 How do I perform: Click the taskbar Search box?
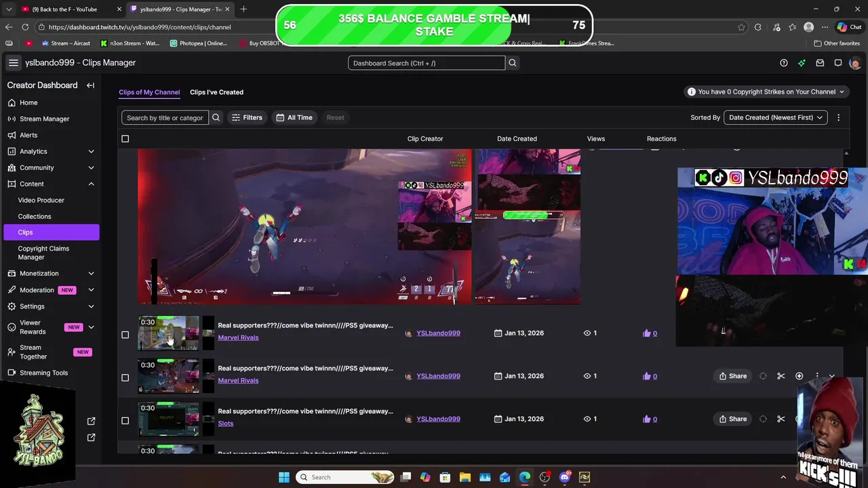346,477
